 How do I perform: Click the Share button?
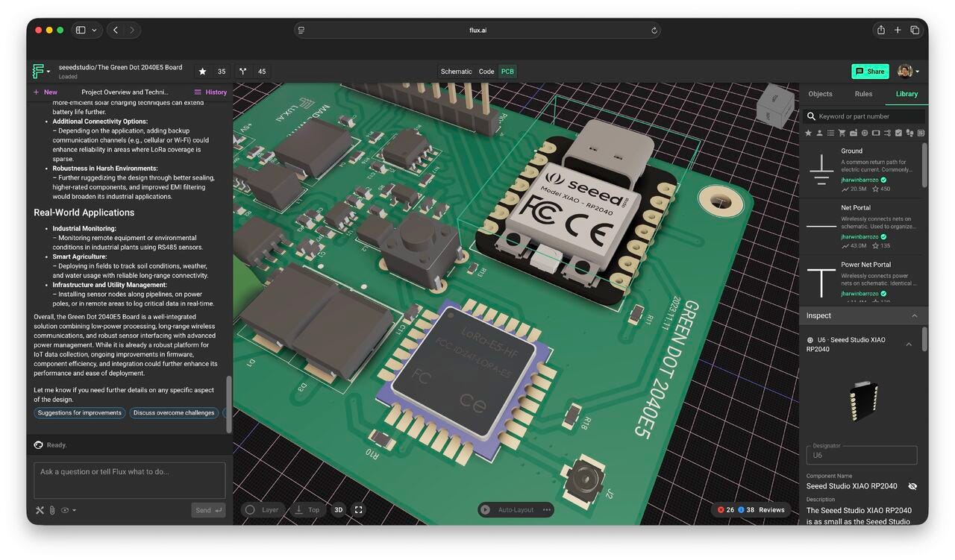coord(870,72)
